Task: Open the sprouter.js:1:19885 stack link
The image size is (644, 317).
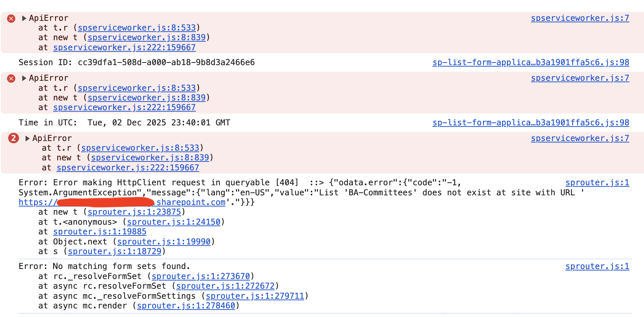Action: [x=100, y=232]
